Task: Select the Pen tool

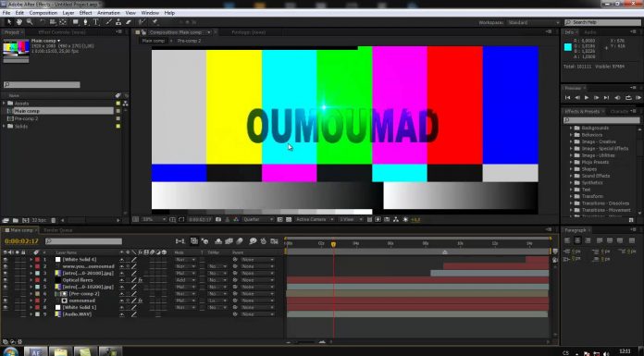Action: coord(85,22)
